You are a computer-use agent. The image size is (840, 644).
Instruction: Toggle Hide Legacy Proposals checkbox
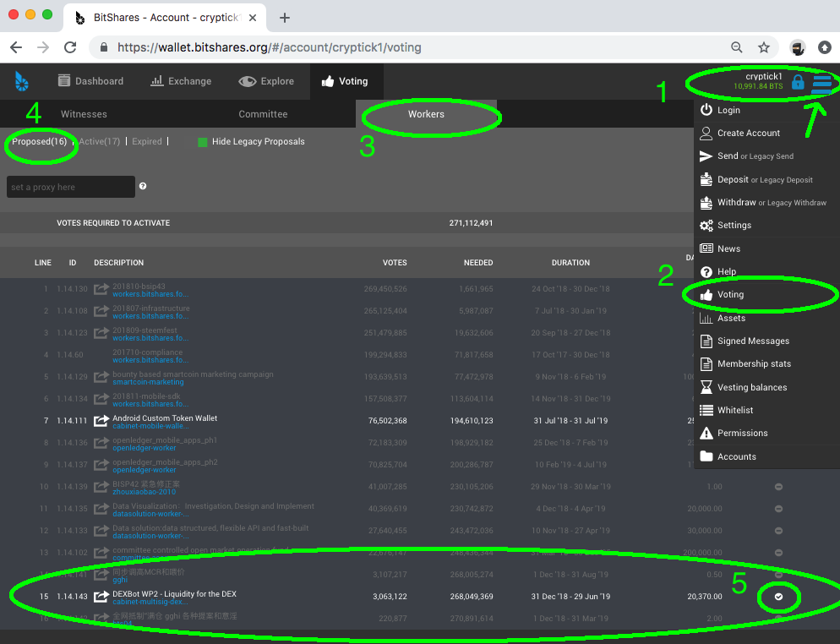pyautogui.click(x=203, y=142)
